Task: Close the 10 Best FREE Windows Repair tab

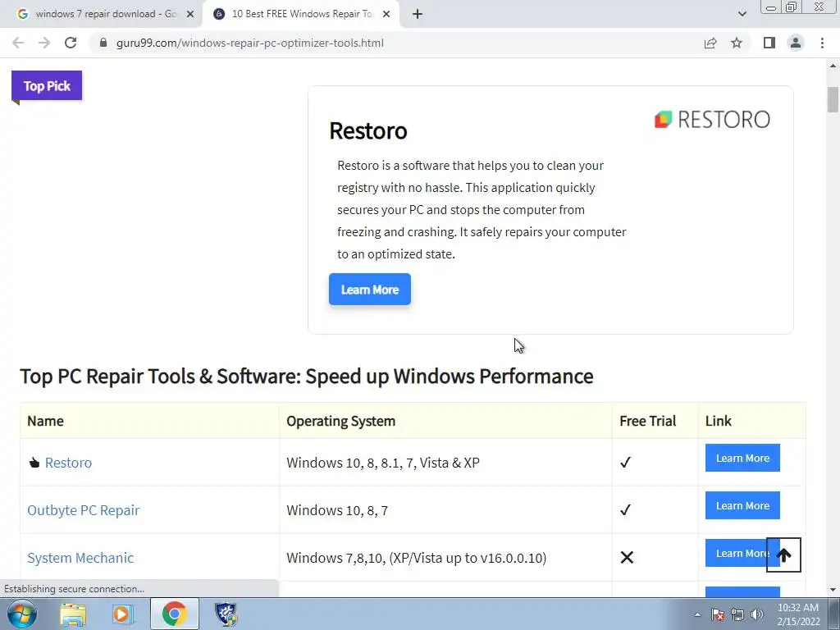Action: point(386,14)
